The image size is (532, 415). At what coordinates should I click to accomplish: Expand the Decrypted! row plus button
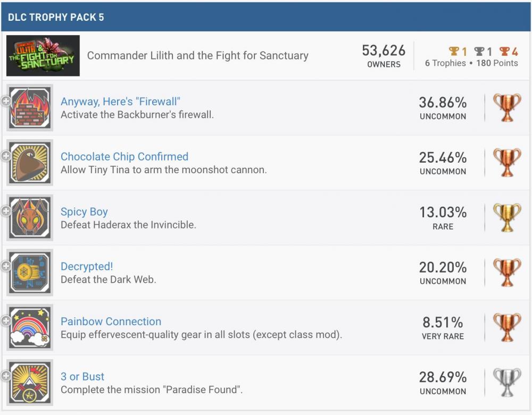6,266
